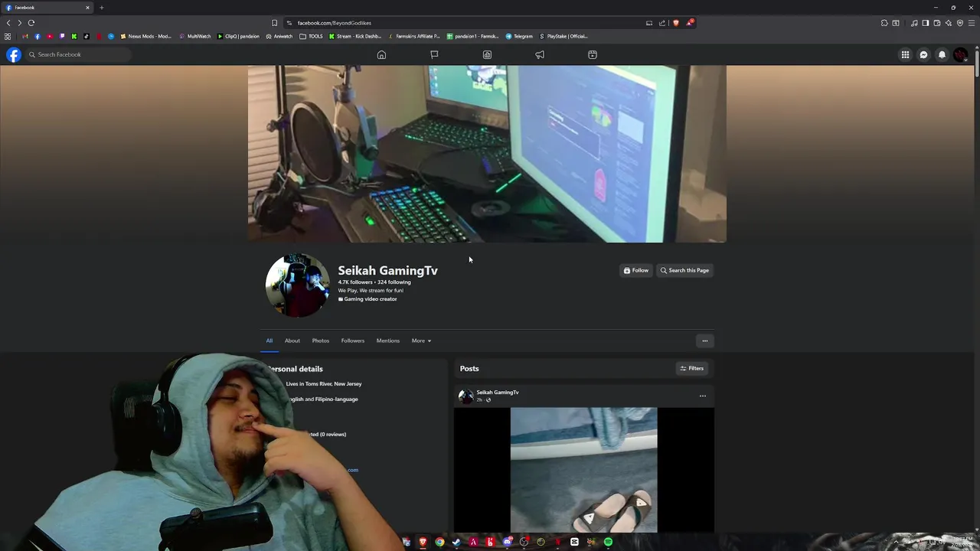Open browser extensions puzzle icon

click(884, 23)
